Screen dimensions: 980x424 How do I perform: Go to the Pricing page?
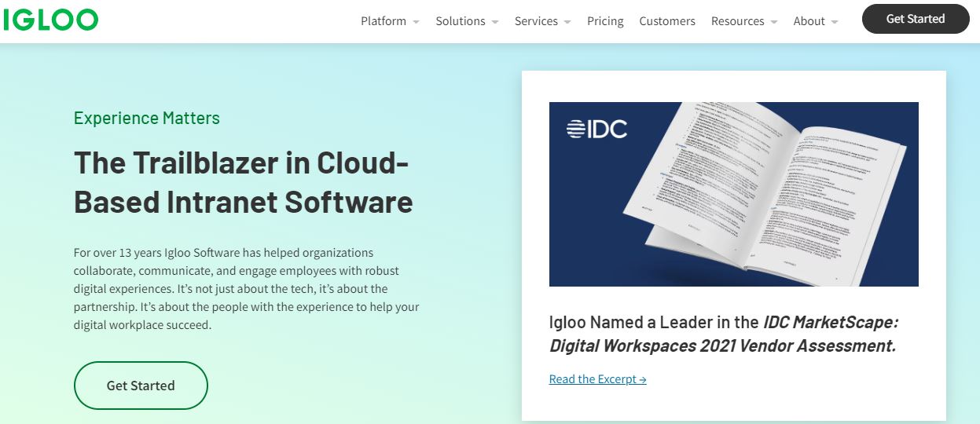point(605,21)
